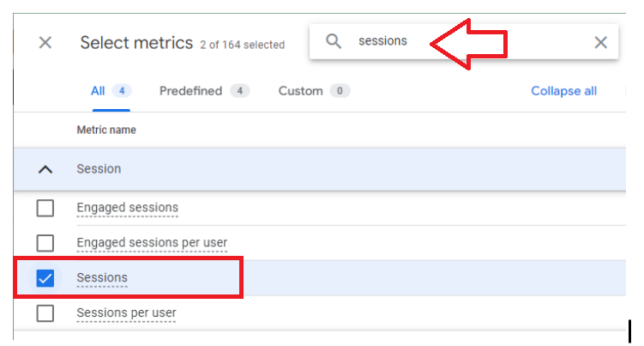Enable Engaged sessions per user checkbox
The image size is (644, 346).
[x=45, y=243]
